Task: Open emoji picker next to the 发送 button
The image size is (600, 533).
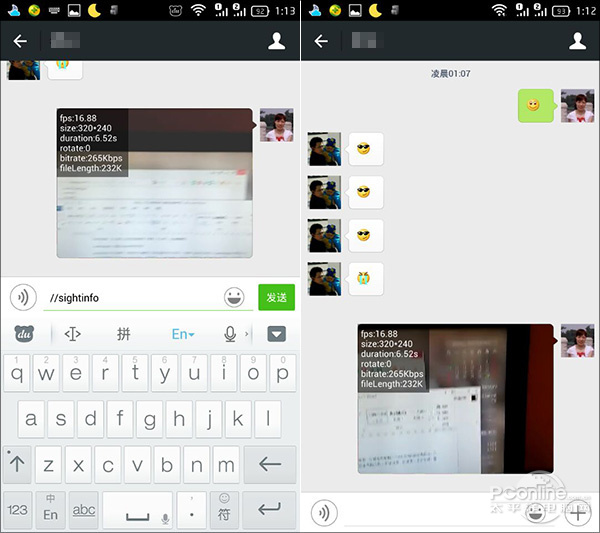Action: click(234, 297)
